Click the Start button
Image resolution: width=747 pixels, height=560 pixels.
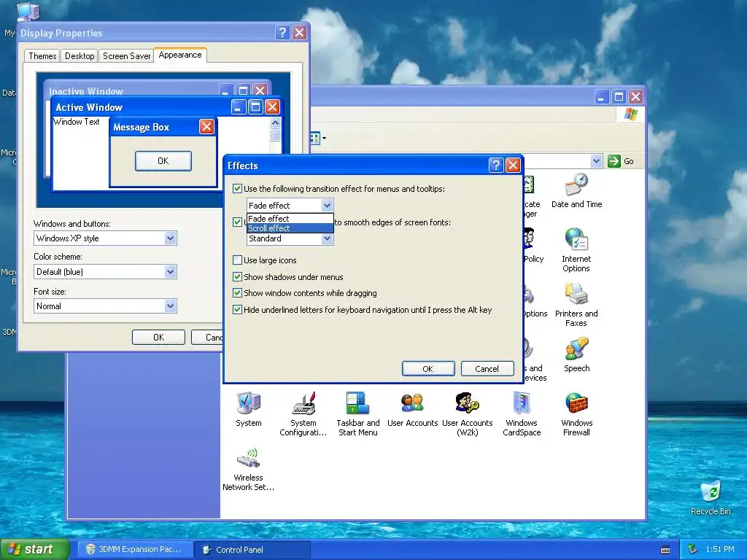34,549
